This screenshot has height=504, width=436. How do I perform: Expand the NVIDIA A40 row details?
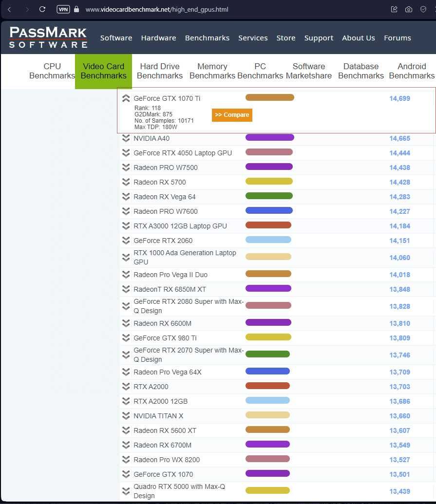126,138
